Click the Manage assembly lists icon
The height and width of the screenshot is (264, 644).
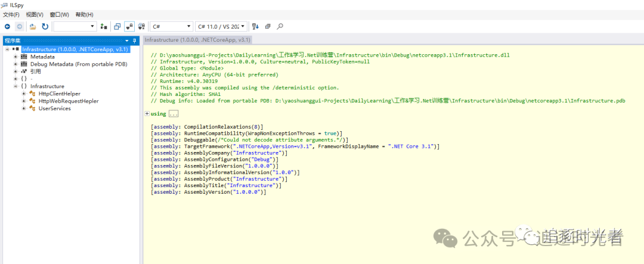(104, 26)
